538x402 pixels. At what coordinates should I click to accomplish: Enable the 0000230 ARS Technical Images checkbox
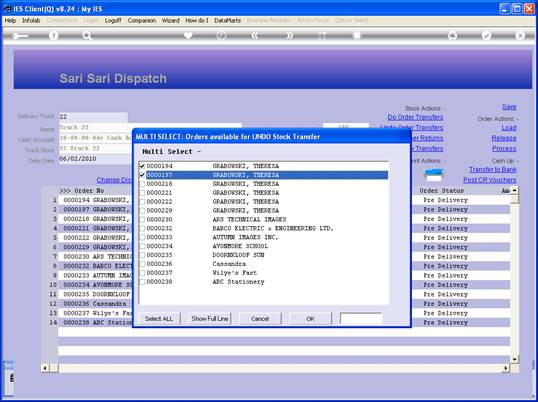point(142,220)
